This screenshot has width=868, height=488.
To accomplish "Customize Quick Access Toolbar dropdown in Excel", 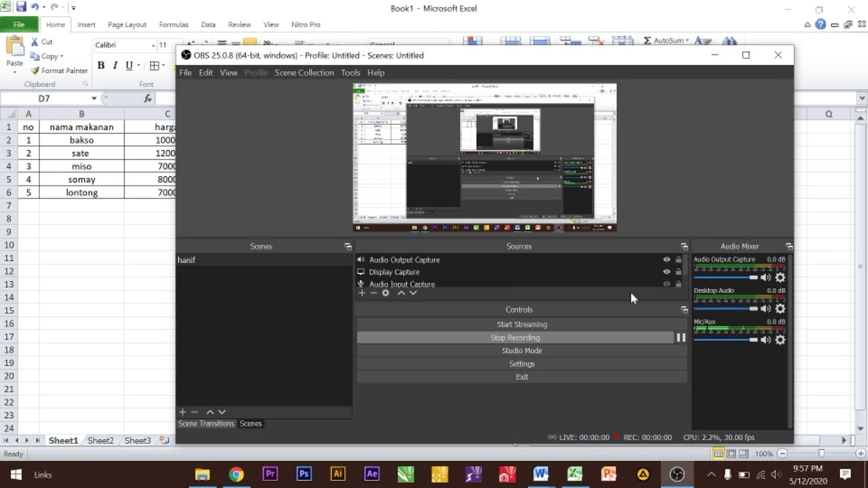I will tap(73, 8).
